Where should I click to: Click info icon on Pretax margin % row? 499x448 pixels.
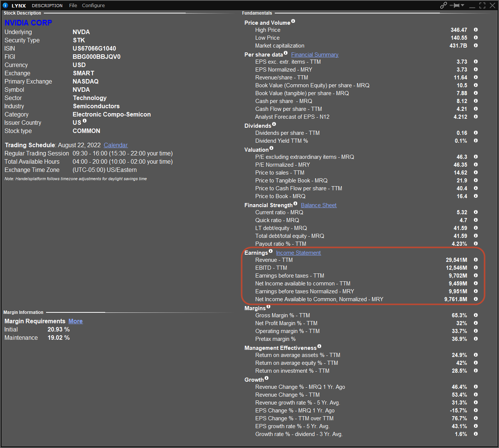pos(476,339)
